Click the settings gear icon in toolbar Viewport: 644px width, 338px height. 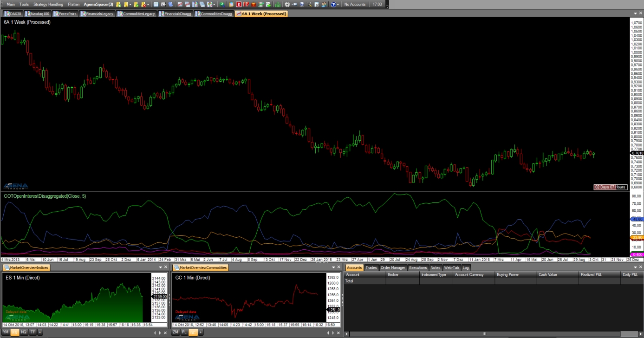pyautogui.click(x=287, y=4)
